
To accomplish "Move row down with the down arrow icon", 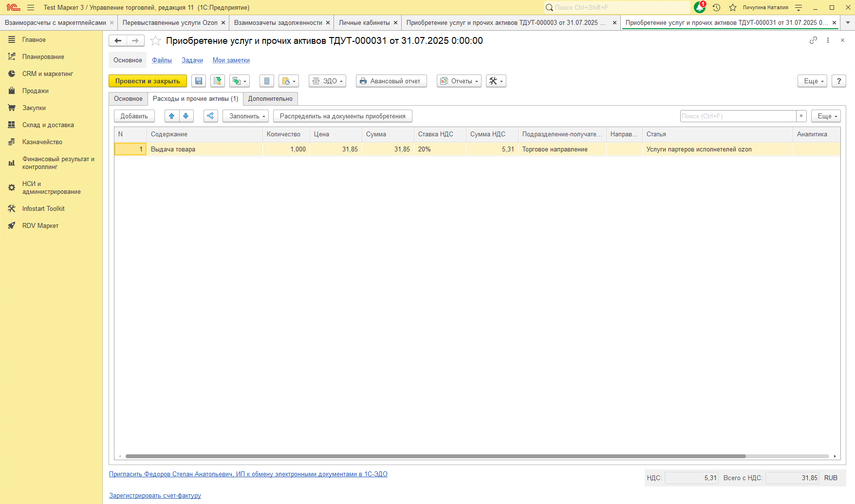I will [186, 116].
